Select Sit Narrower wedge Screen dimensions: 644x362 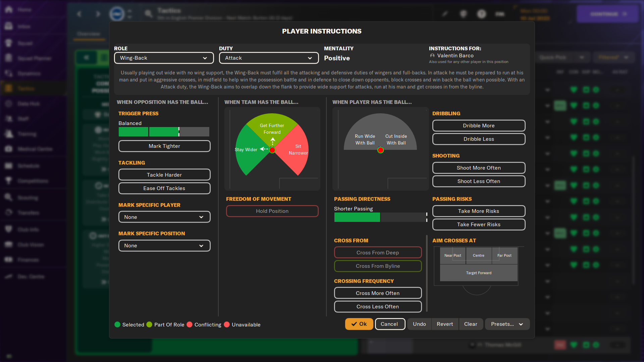click(x=298, y=150)
